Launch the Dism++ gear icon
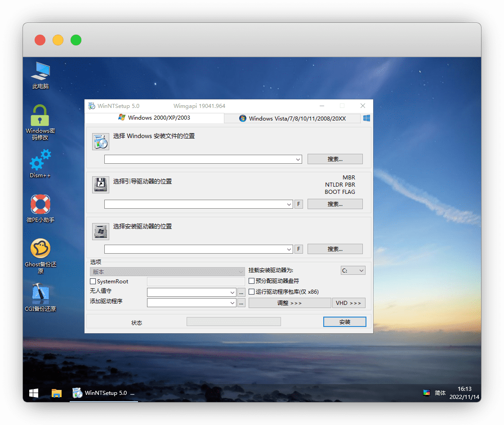 pyautogui.click(x=40, y=161)
